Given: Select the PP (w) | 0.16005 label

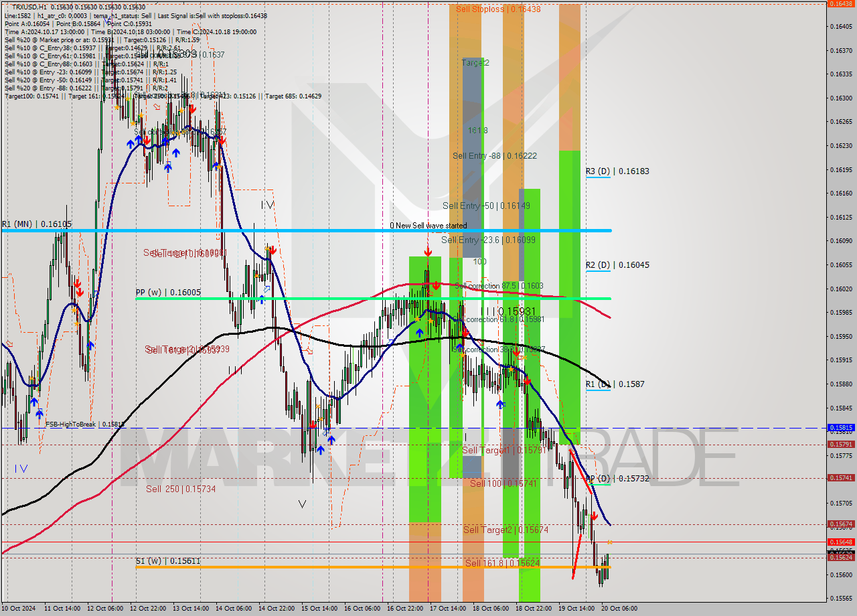Looking at the screenshot, I should point(167,293).
